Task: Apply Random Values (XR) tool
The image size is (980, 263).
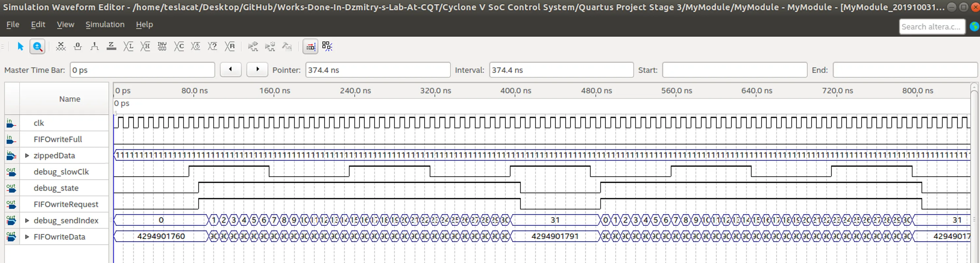Action: pos(230,46)
